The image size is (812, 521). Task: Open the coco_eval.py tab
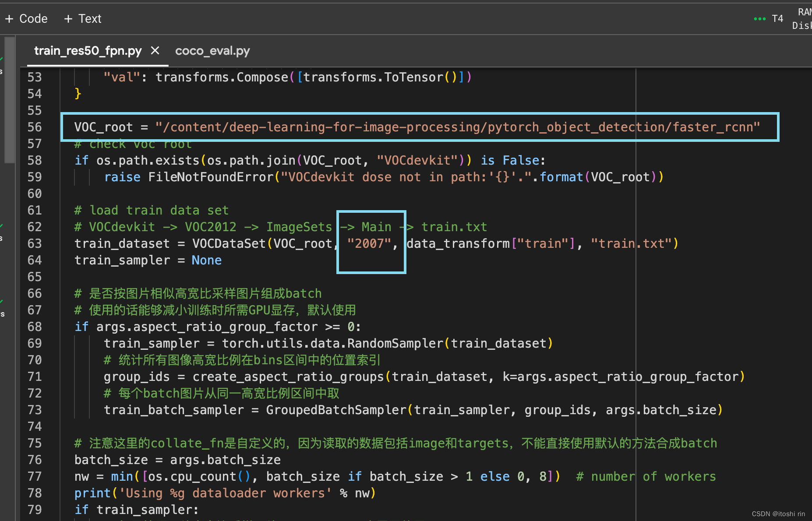(212, 51)
